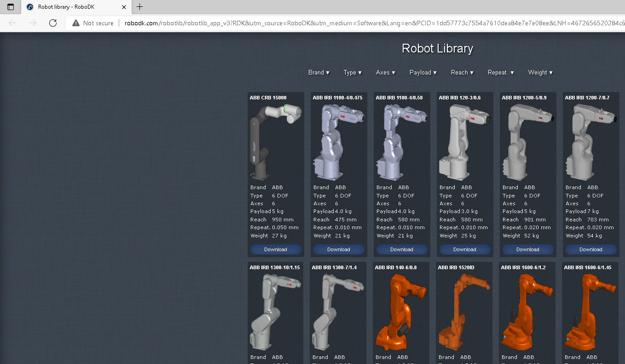Click the ABB IRB 1300-7/1.4 robot image
Screen dimensions: 625x364
pyautogui.click(x=338, y=312)
